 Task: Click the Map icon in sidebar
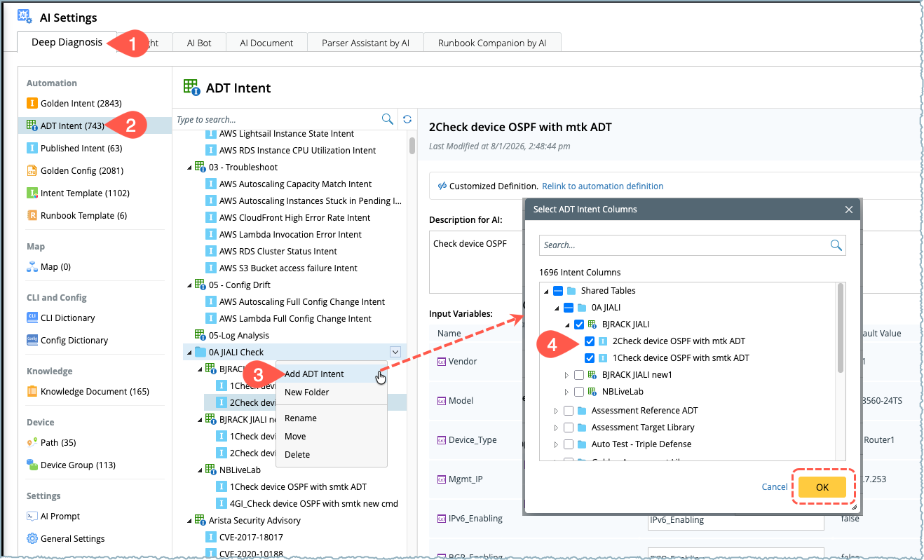pyautogui.click(x=32, y=266)
